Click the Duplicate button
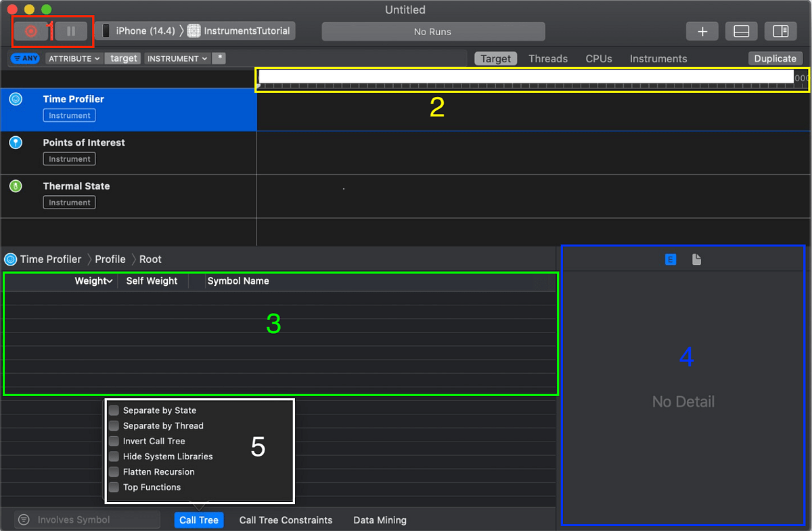The image size is (812, 531). pos(775,58)
